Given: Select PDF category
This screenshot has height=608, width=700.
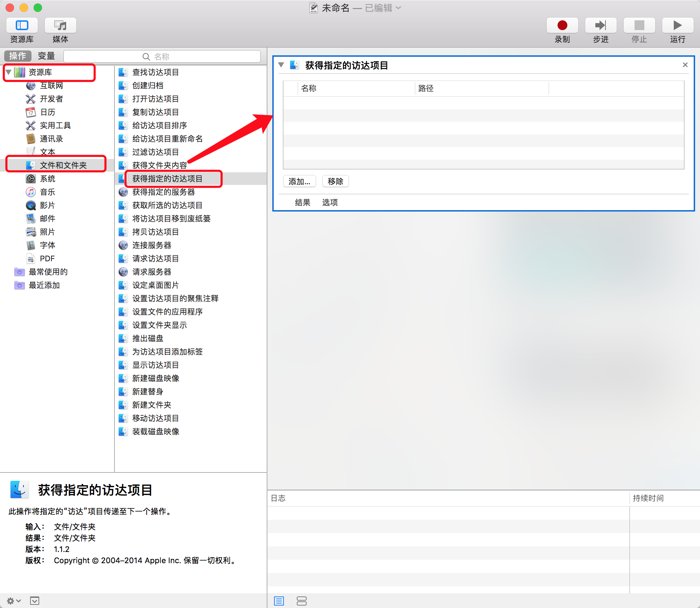Looking at the screenshot, I should coord(47,258).
